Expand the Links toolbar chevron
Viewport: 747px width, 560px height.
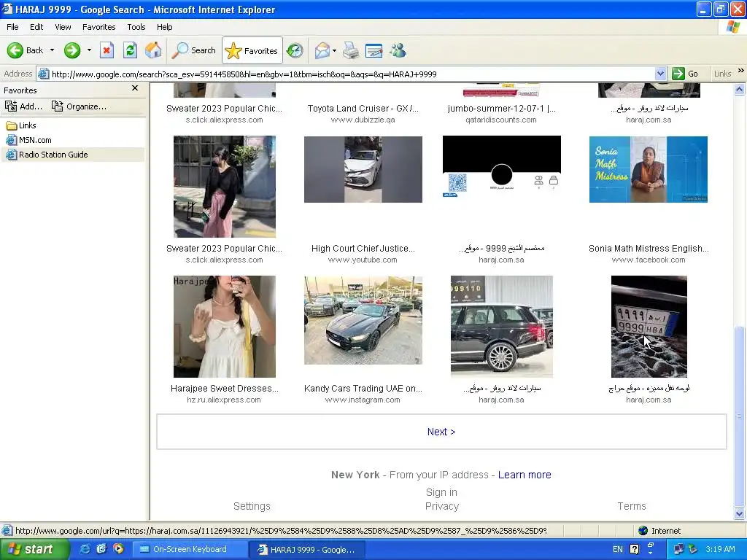coord(741,71)
